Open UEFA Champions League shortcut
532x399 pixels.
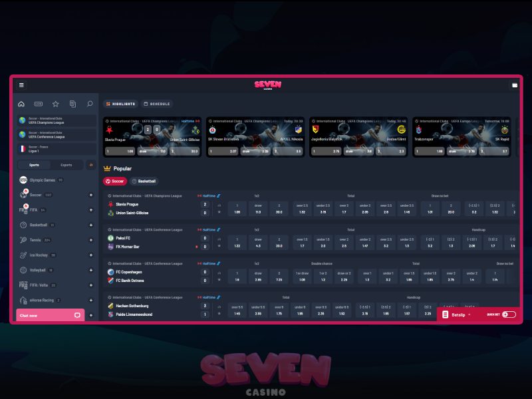point(57,120)
